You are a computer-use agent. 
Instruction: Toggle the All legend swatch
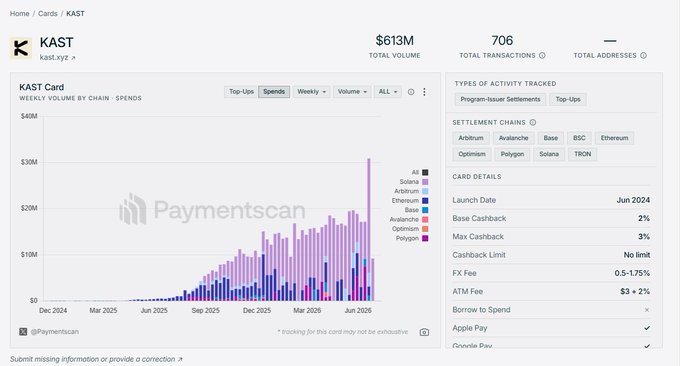point(425,172)
